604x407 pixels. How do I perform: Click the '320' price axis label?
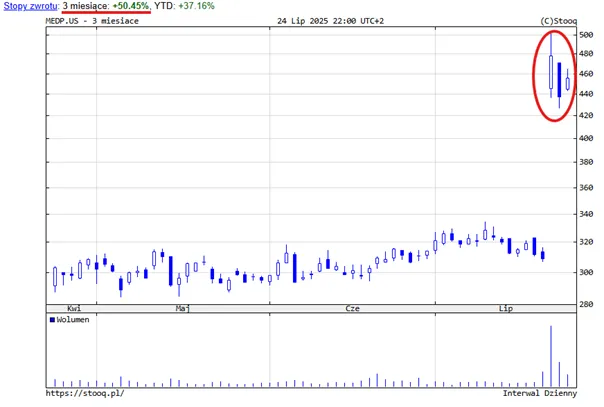(586, 242)
